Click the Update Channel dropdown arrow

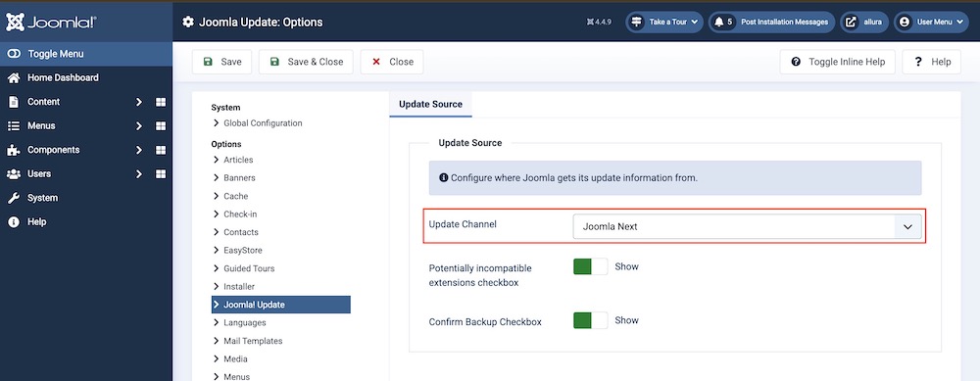tap(908, 226)
